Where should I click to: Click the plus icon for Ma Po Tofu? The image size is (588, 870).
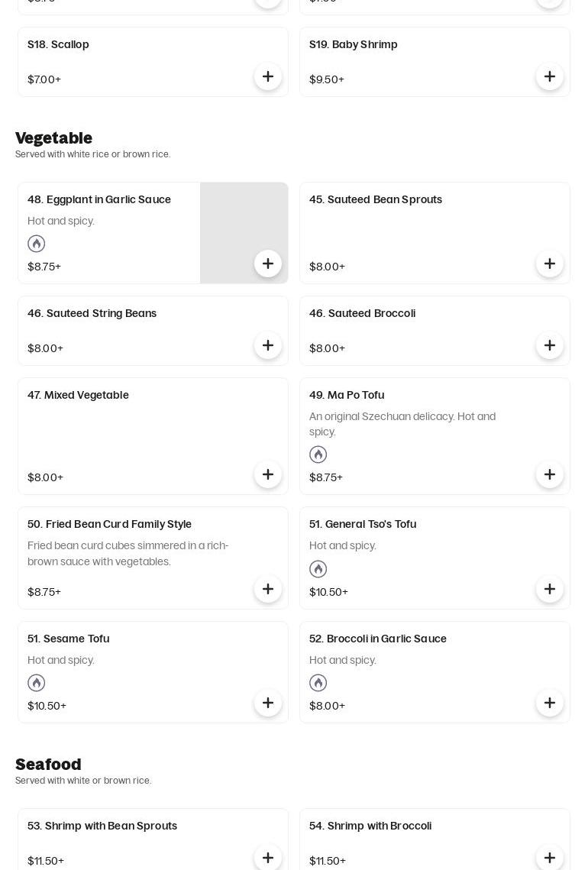coord(550,474)
